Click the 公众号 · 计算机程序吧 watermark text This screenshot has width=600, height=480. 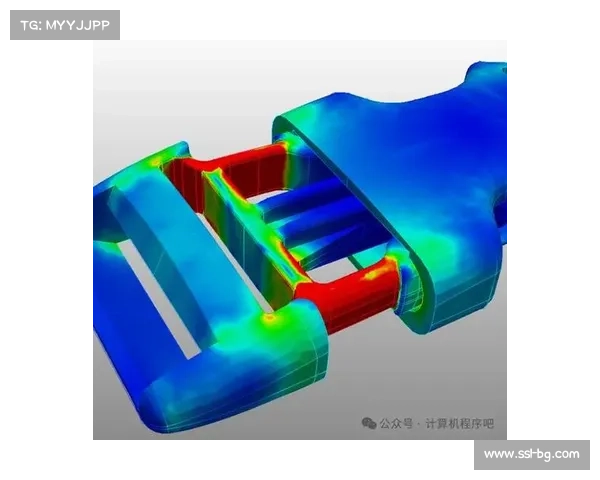[436, 424]
